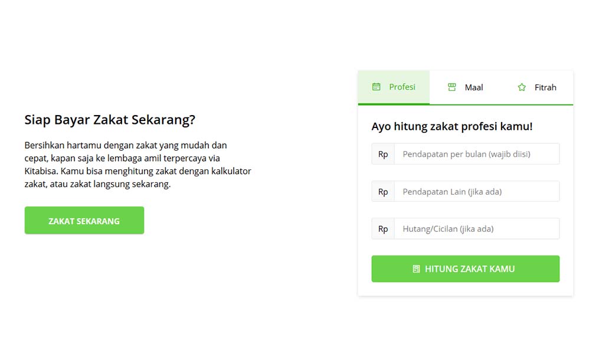Select the Fitrah tab label
The height and width of the screenshot is (364, 599).
pos(545,87)
